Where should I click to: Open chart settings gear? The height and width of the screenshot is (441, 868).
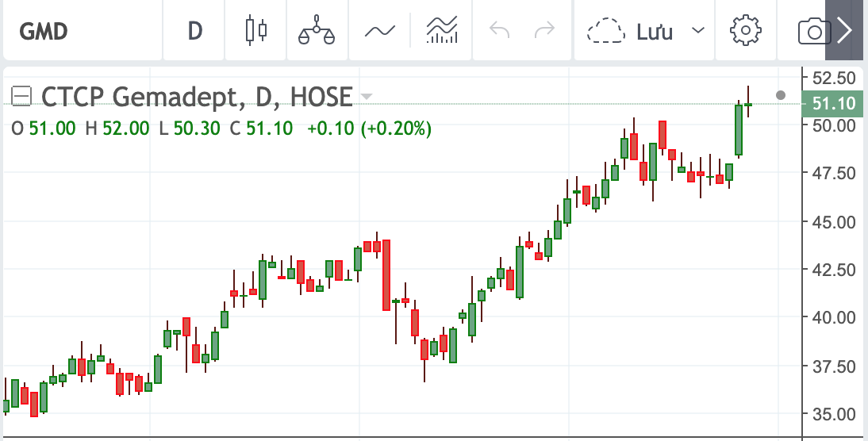click(x=745, y=31)
